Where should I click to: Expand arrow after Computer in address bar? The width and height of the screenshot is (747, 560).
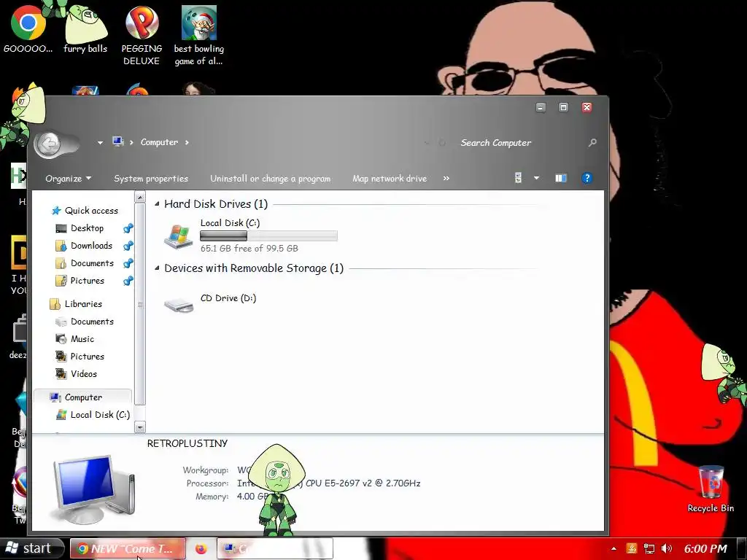click(187, 142)
